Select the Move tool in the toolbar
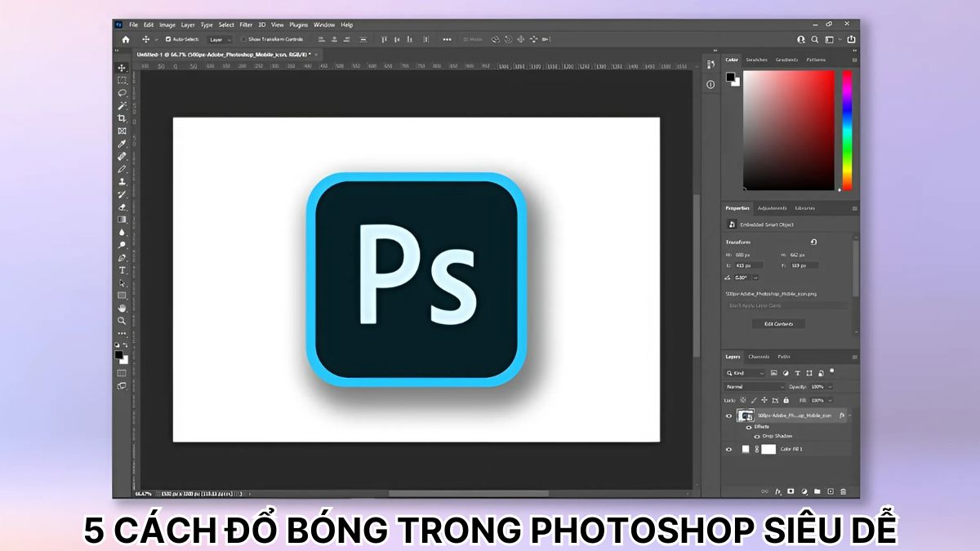The image size is (980, 551). pos(122,68)
